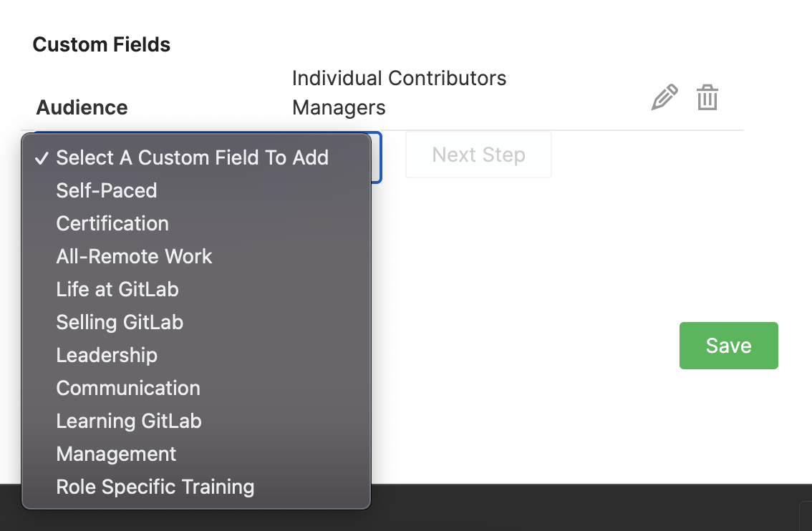
Task: Choose 'Certification' in the custom field list
Action: tap(112, 223)
